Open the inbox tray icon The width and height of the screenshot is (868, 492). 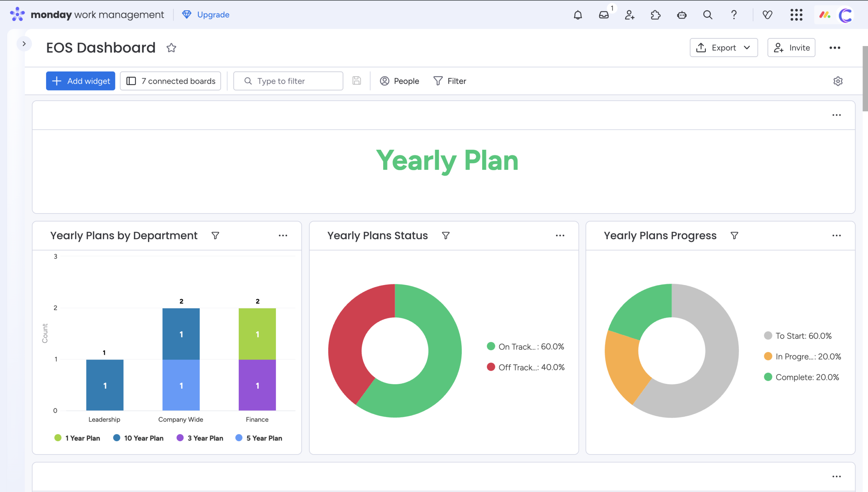click(604, 15)
